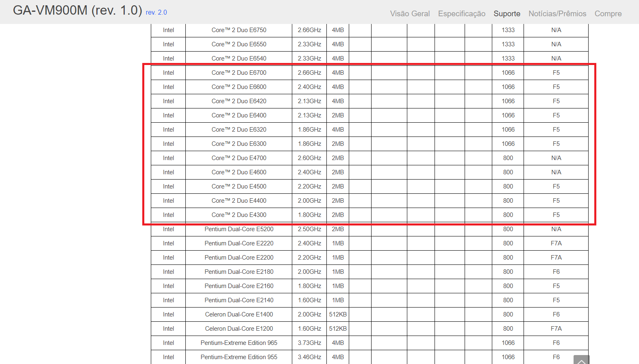Click Core 2 Duo E6320 cell
The width and height of the screenshot is (639, 364).
pyautogui.click(x=239, y=130)
